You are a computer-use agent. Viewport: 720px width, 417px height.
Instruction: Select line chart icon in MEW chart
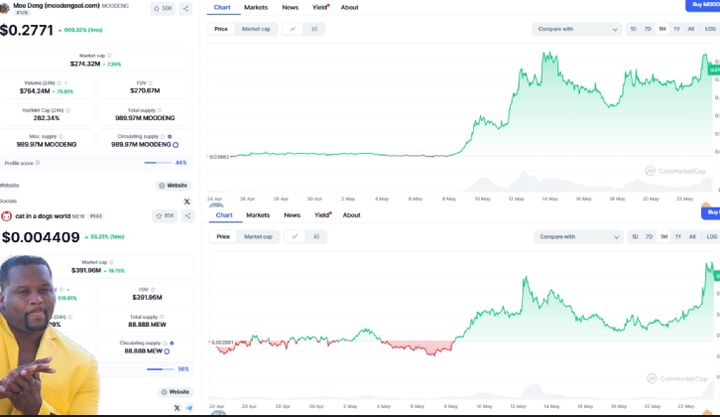click(295, 237)
